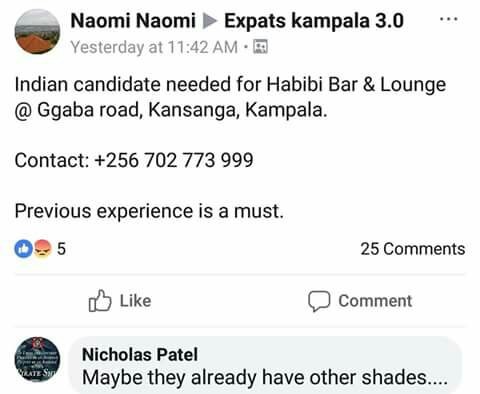
Task: Click the arrow between name and group
Action: [x=210, y=21]
